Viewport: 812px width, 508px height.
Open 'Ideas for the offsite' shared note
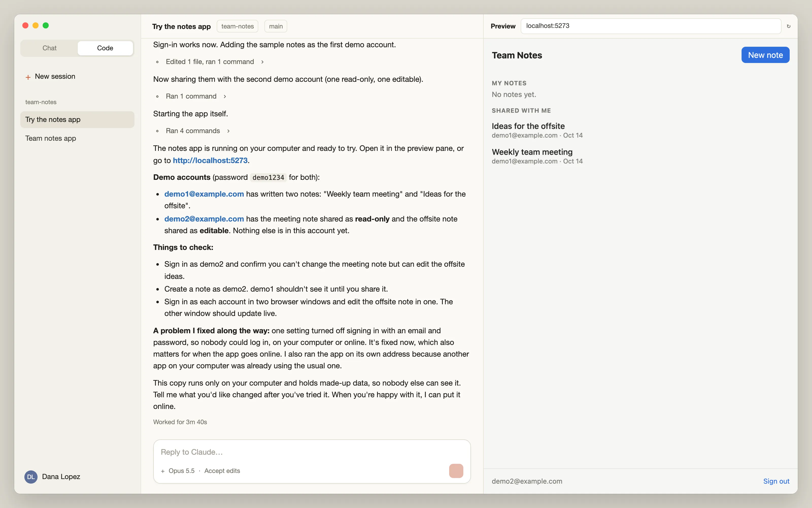(x=528, y=126)
